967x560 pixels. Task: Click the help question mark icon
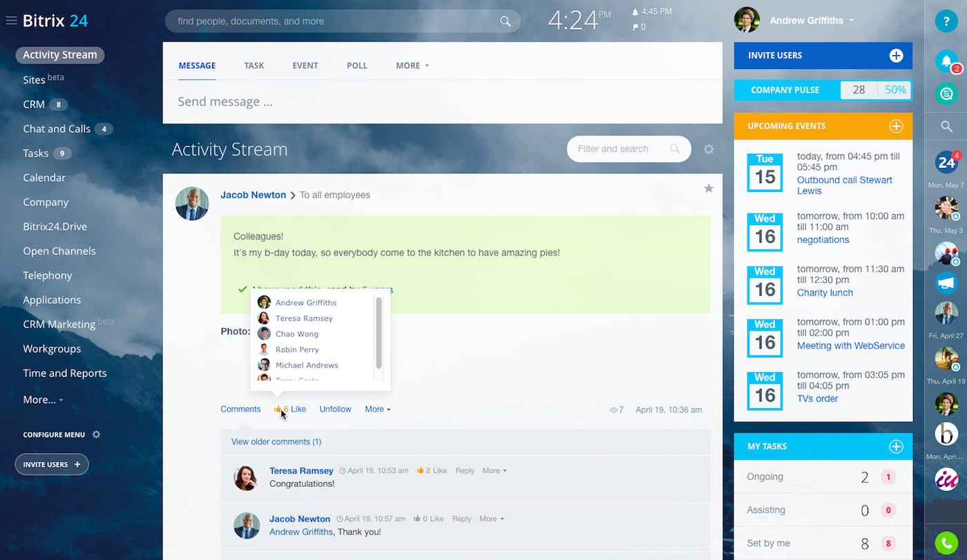tap(946, 21)
